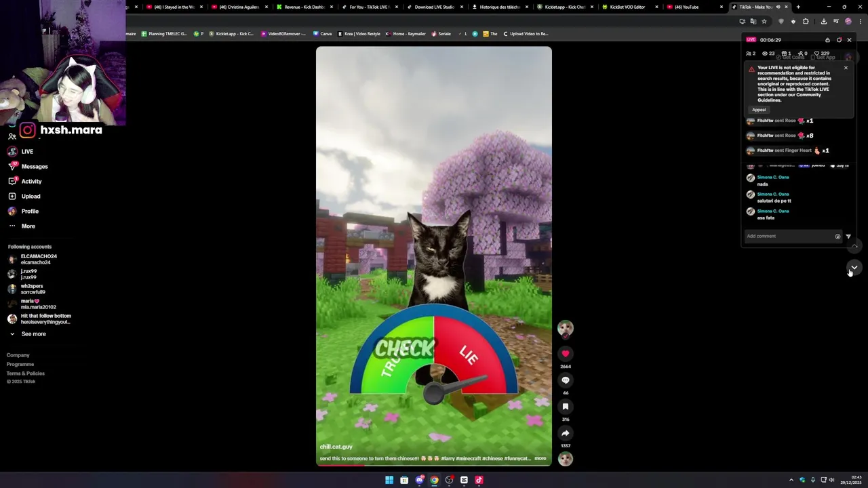Switch to For You - TikTok LIVE tab

370,7
